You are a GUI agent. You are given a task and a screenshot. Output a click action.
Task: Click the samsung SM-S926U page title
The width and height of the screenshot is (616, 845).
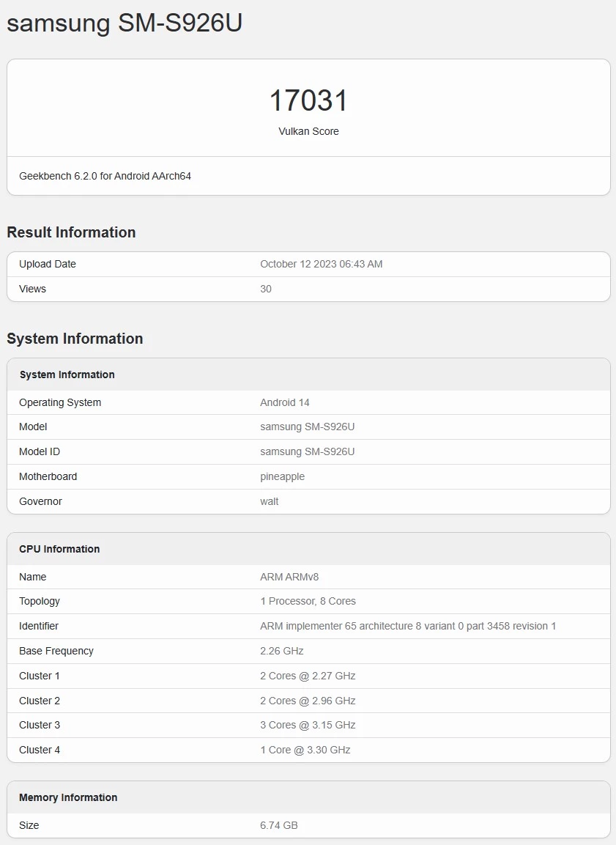tap(125, 23)
